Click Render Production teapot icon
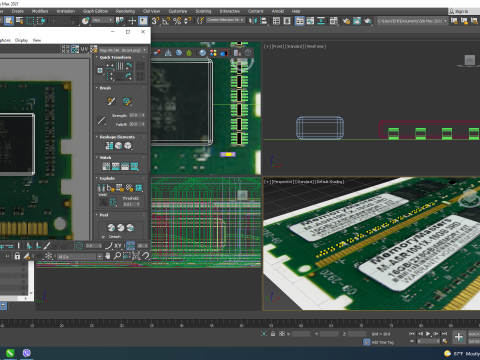This screenshot has width=480, height=360. 368,21
